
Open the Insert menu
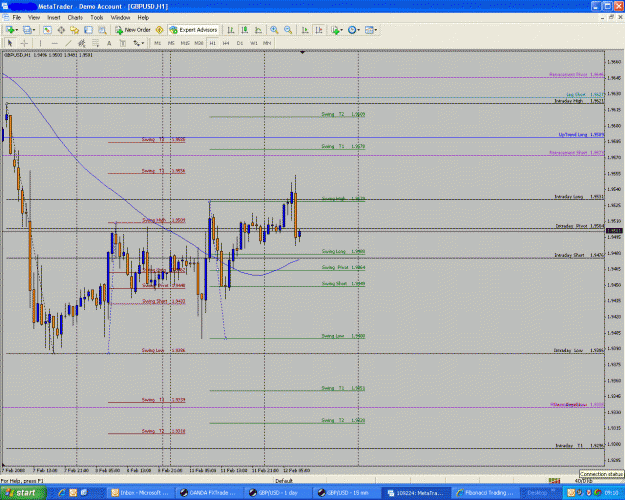[54, 18]
